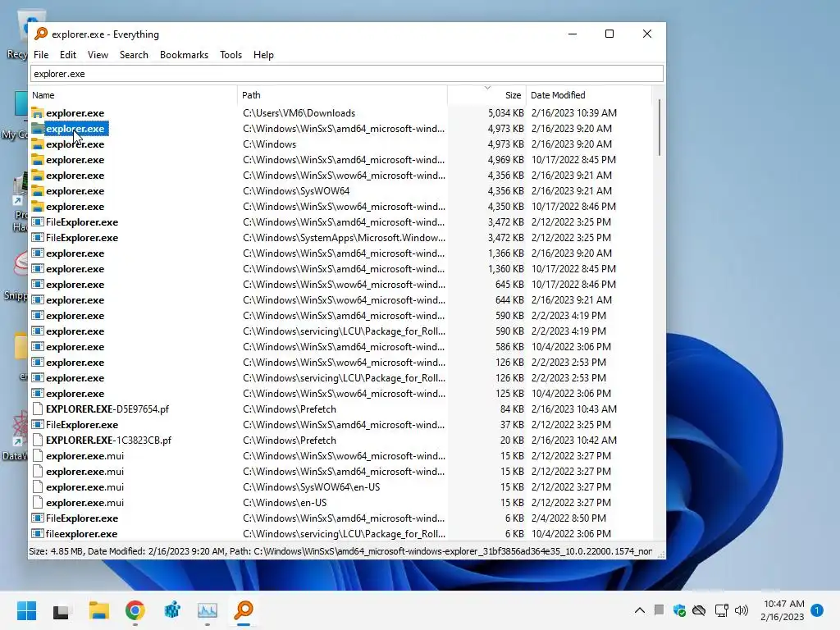
Task: Open the Edit menu
Action: pos(67,55)
